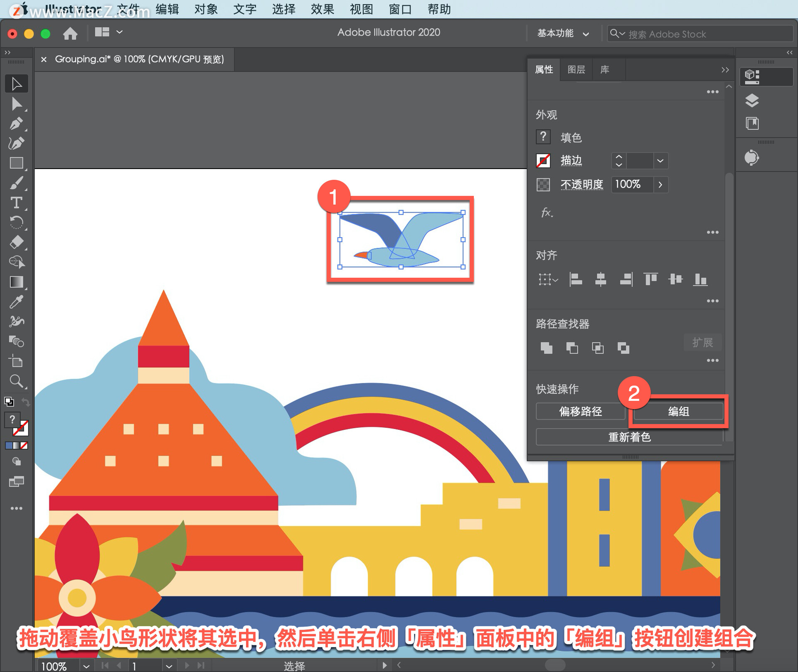This screenshot has height=672, width=798.
Task: Apply Pathfinder Intersect mode
Action: [598, 348]
